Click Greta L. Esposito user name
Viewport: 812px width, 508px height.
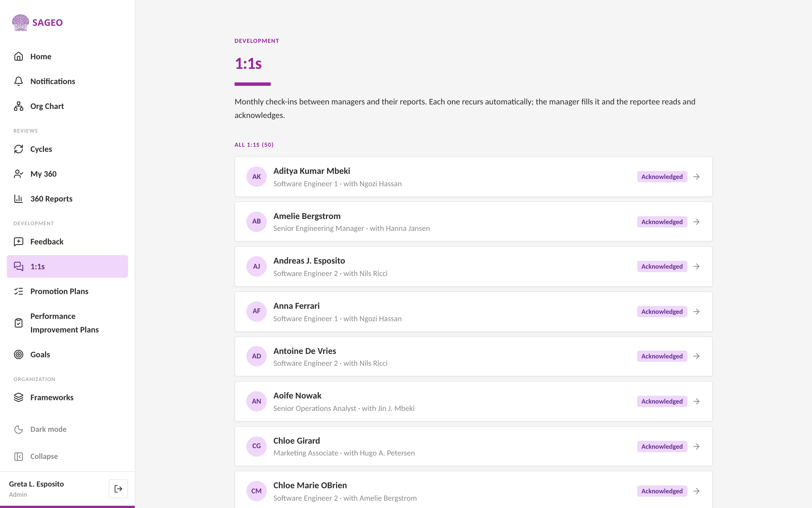[36, 484]
